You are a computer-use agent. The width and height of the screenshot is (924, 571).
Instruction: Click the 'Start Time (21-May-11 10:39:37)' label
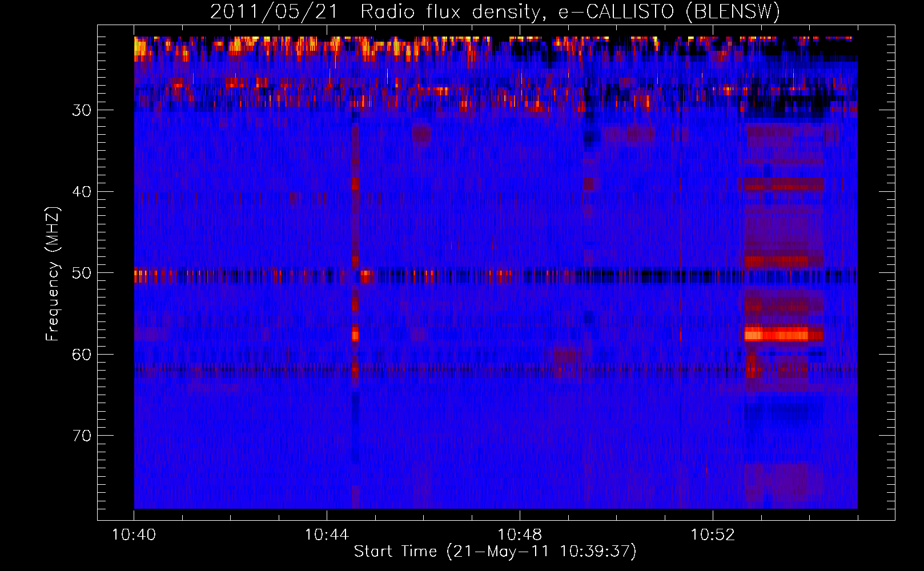pyautogui.click(x=495, y=552)
